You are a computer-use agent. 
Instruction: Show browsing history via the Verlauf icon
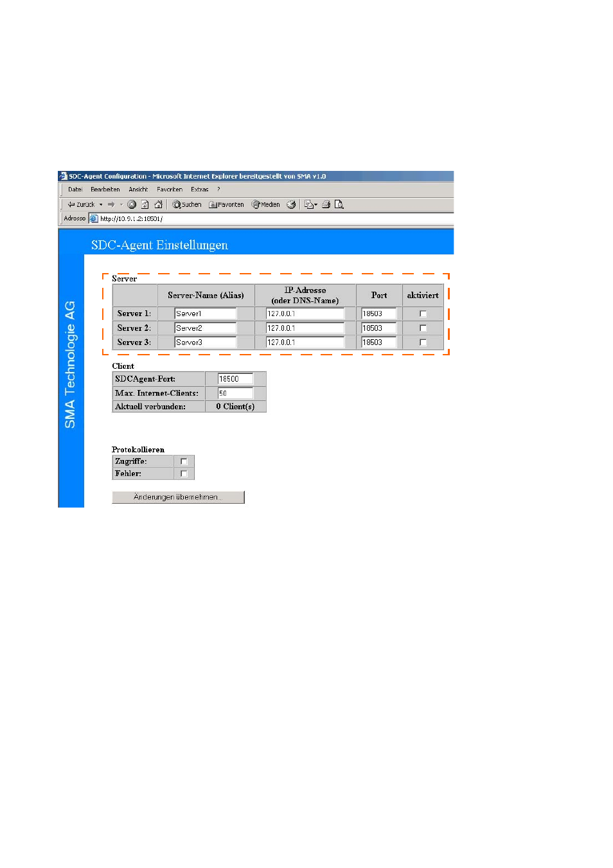pyautogui.click(x=291, y=204)
